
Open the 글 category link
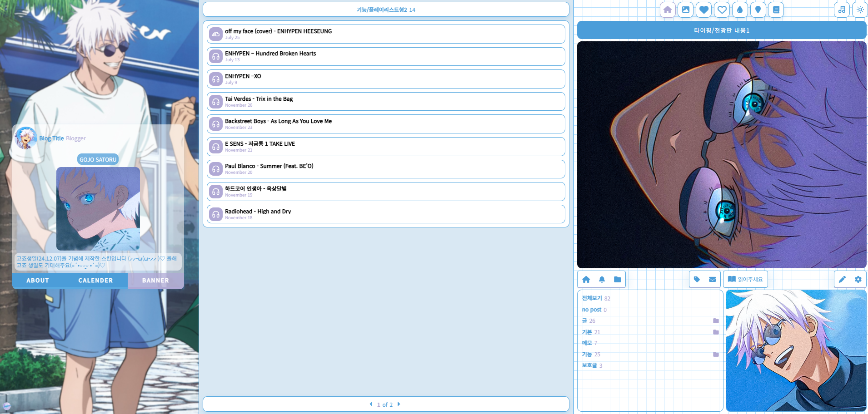point(584,321)
